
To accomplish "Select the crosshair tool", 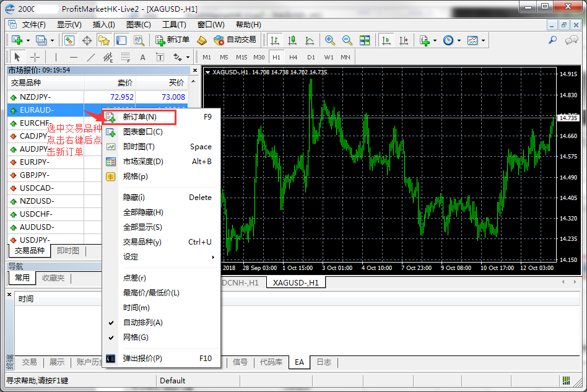I will [35, 57].
